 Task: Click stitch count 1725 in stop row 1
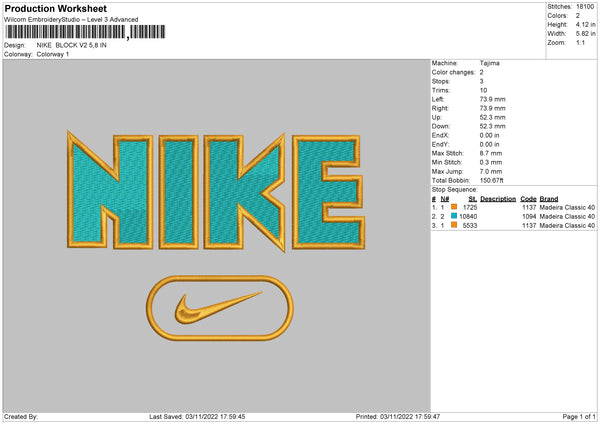(x=470, y=207)
